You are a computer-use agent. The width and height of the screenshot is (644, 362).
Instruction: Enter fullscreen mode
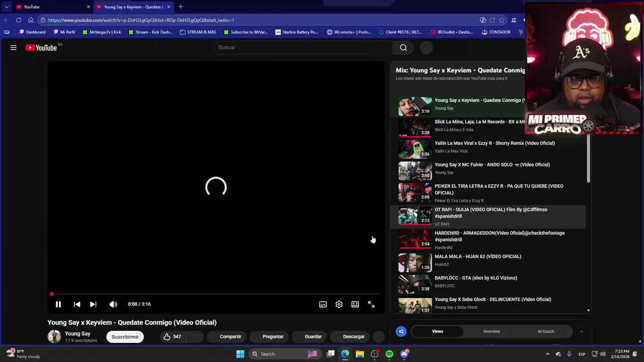(371, 304)
